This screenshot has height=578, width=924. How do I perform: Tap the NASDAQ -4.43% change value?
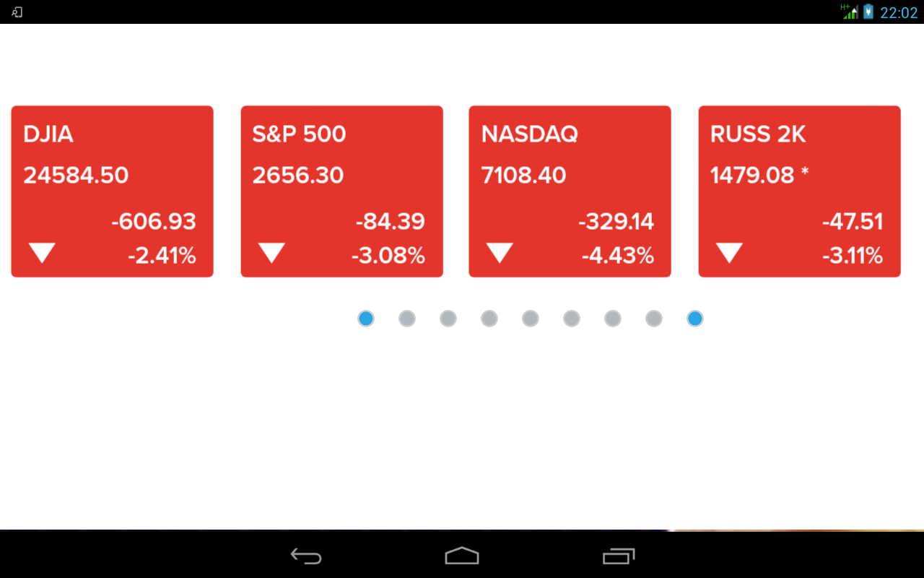[x=618, y=256]
